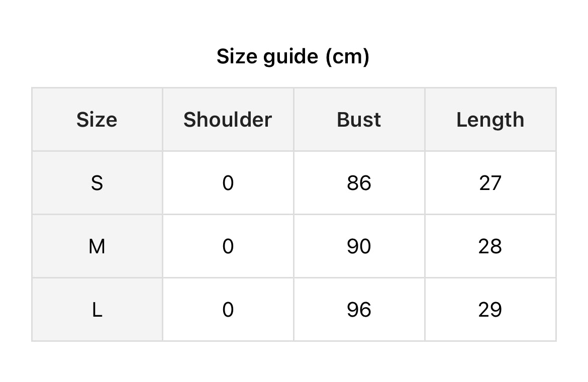The height and width of the screenshot is (382, 588).
Task: Pick the Length value 29
Action: click(490, 310)
